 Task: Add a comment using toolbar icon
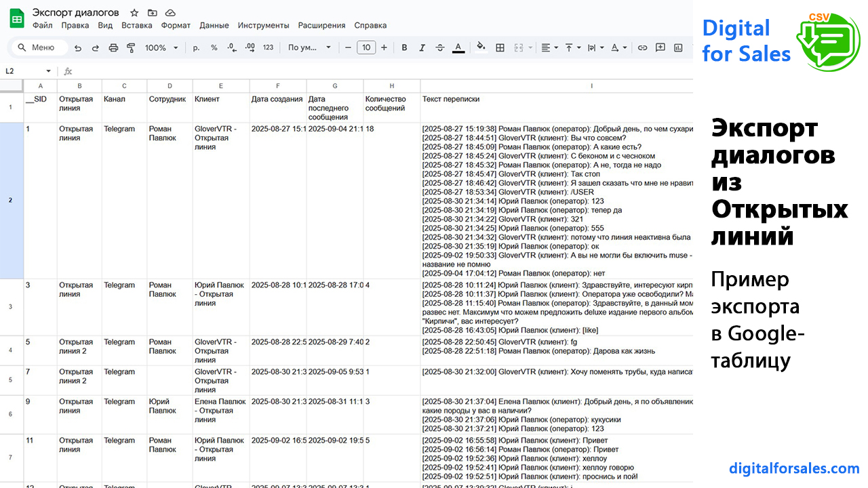click(660, 48)
